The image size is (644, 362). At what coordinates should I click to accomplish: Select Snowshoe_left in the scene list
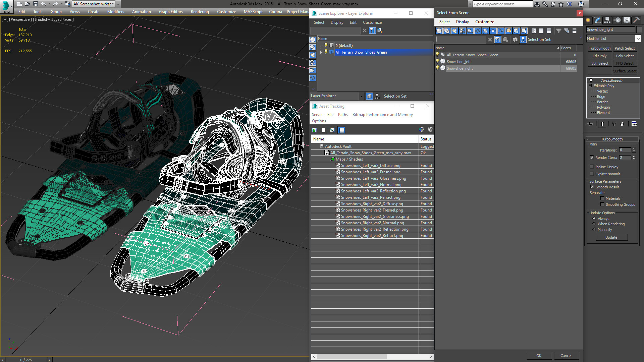click(459, 62)
